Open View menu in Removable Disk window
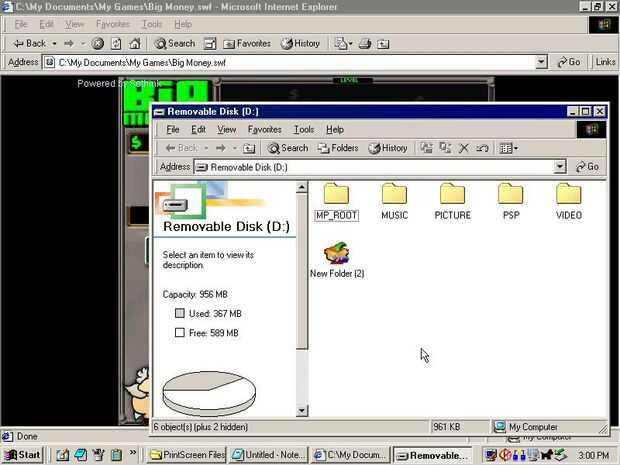Viewport: 620px width, 465px height. (x=226, y=130)
